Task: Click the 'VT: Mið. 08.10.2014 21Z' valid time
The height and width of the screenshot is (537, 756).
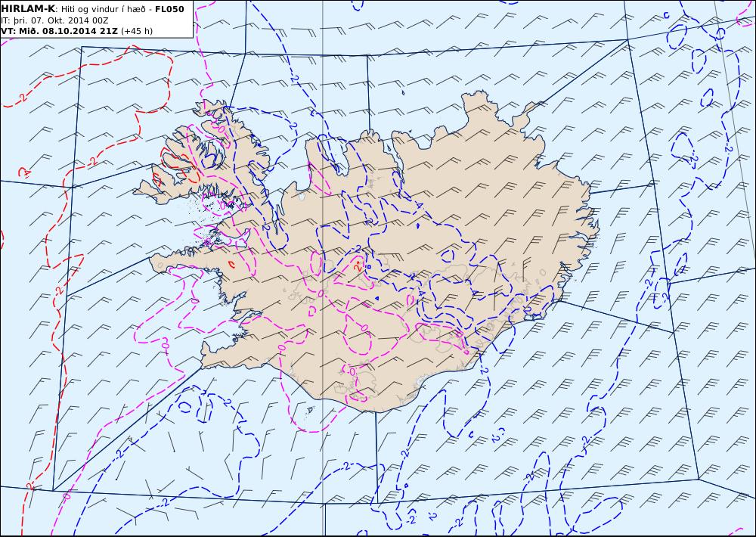Action: coord(59,31)
